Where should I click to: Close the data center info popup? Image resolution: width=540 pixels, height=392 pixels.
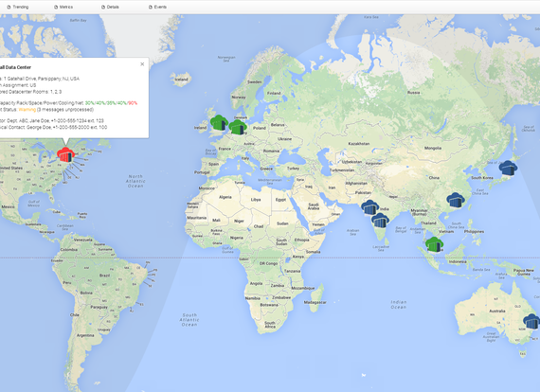[142, 64]
